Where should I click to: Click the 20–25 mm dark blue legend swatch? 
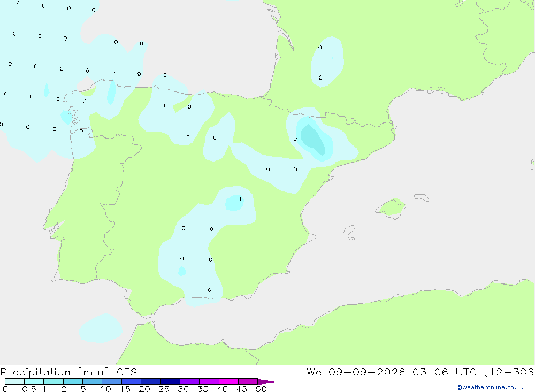150,381
